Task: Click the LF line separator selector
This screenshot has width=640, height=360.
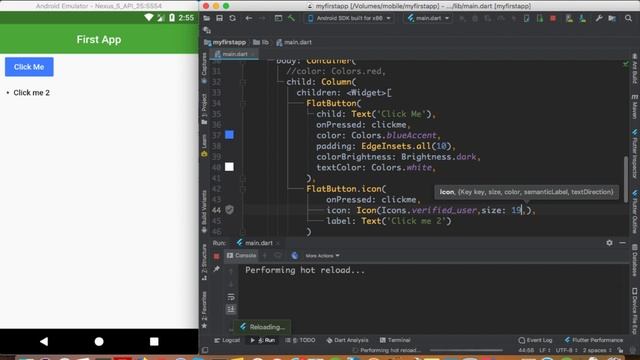Action: click(x=544, y=350)
